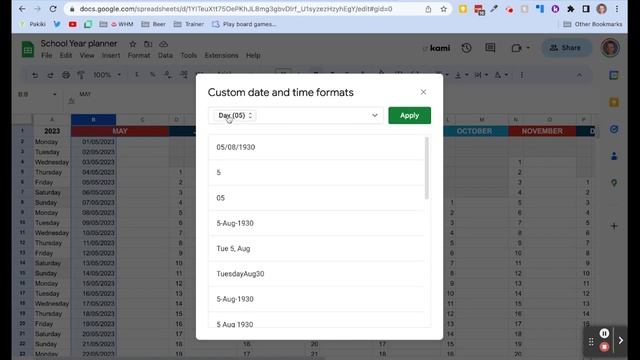Check the cloud save status icon
The width and height of the screenshot is (640, 360).
point(163,44)
